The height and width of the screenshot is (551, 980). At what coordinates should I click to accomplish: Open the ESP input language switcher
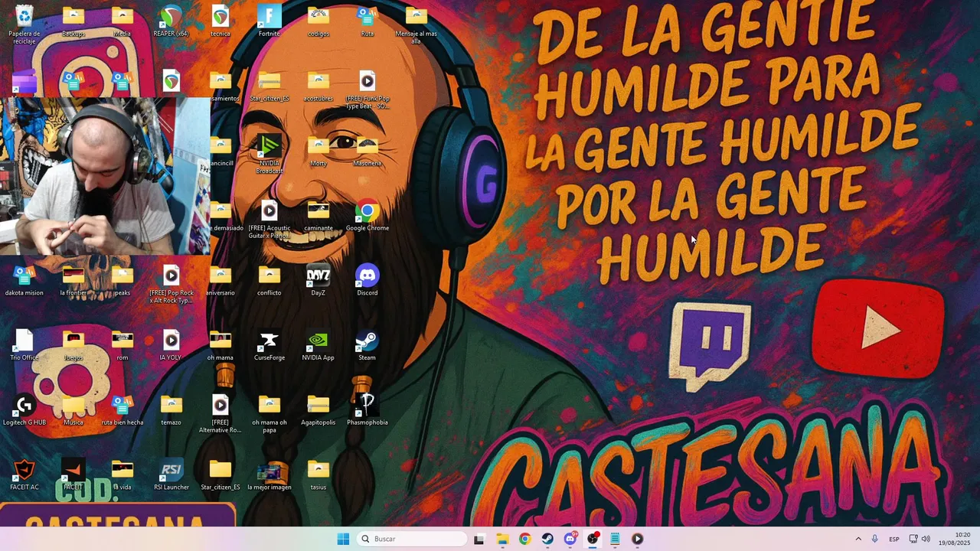coord(894,539)
